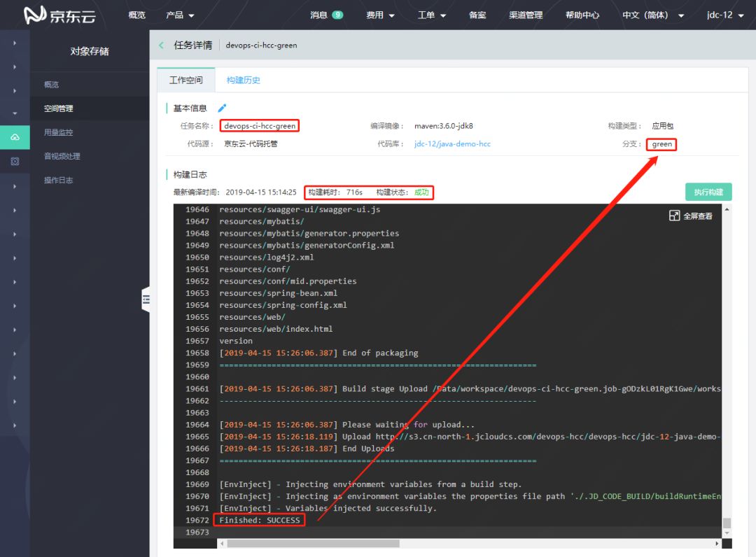Open 渠道管理 in the top navigation
The height and width of the screenshot is (557, 756).
tap(526, 15)
